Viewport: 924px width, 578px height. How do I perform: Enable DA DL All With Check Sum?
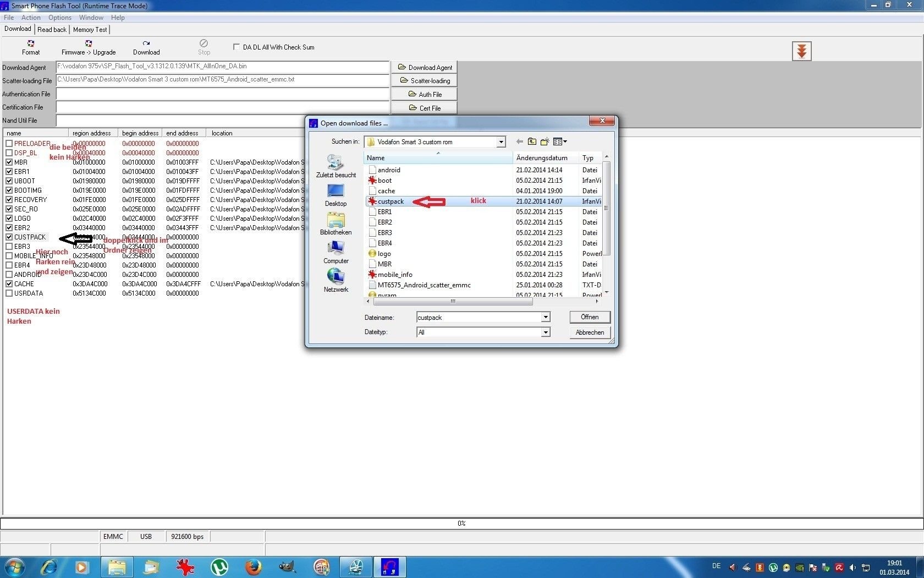coord(237,47)
